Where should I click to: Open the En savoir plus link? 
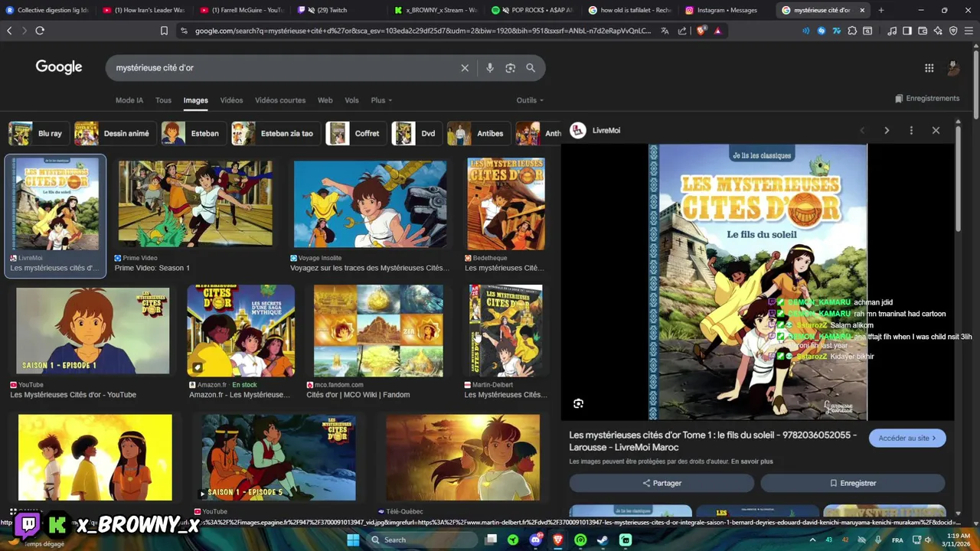[752, 461]
